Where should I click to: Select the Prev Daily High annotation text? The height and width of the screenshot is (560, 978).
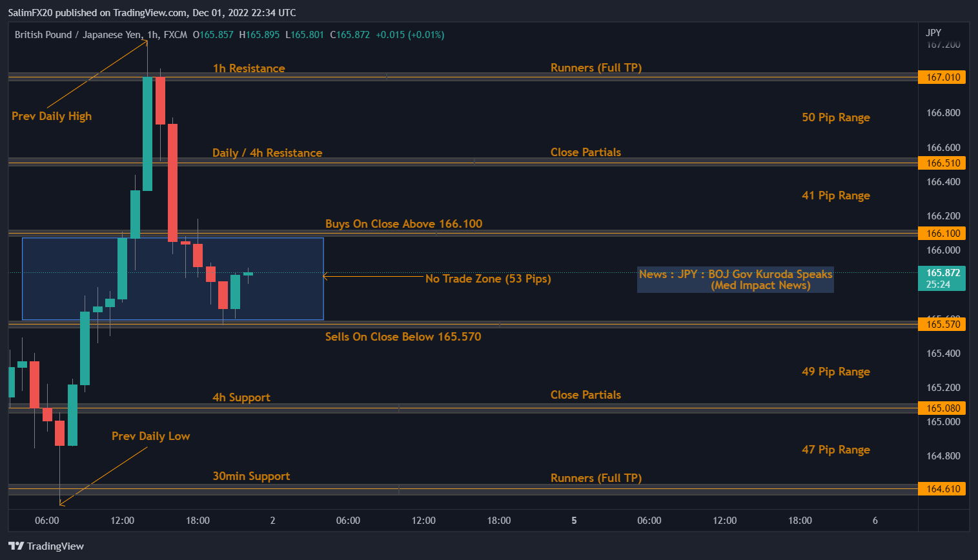[x=52, y=116]
